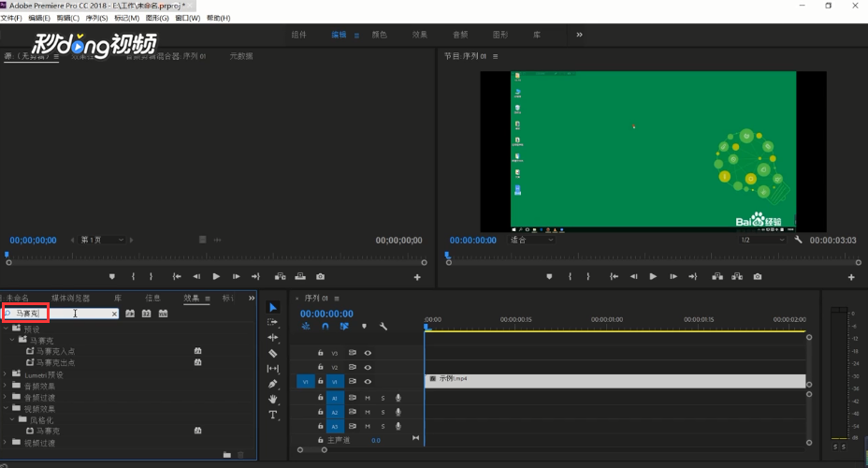Collapse the 马赛克 presets subfolder
Image resolution: width=868 pixels, height=468 pixels.
pyautogui.click(x=11, y=340)
